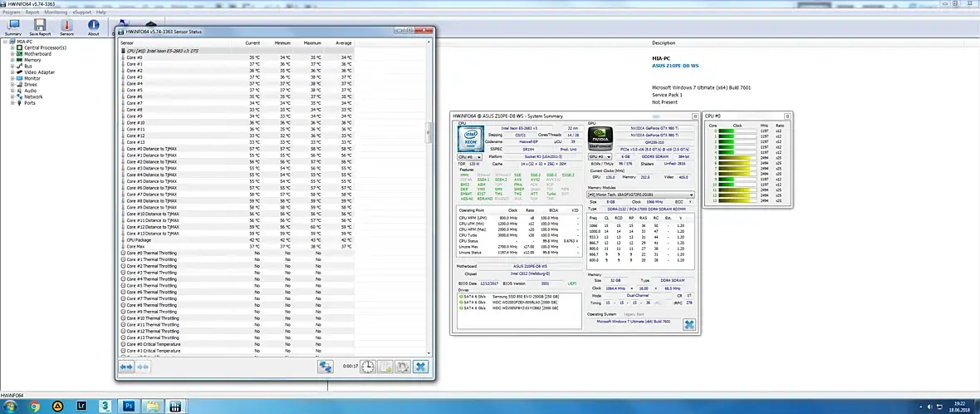Viewport: 980px width, 414px height.
Task: Click the Sensor column header
Action: coord(125,43)
